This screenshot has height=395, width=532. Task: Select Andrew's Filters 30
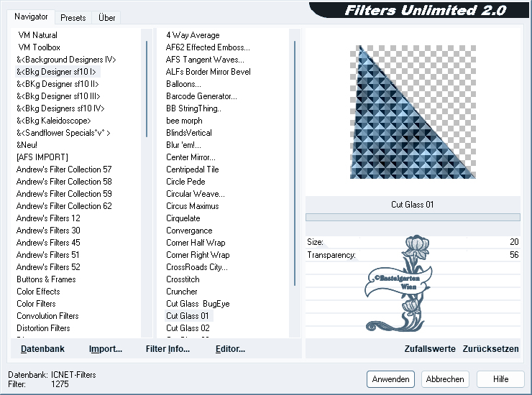[48, 231]
